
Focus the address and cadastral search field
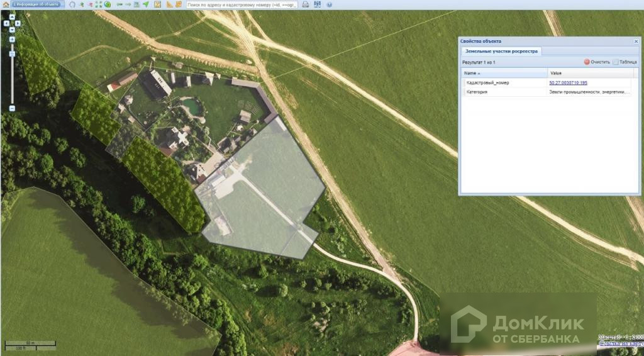tap(242, 4)
